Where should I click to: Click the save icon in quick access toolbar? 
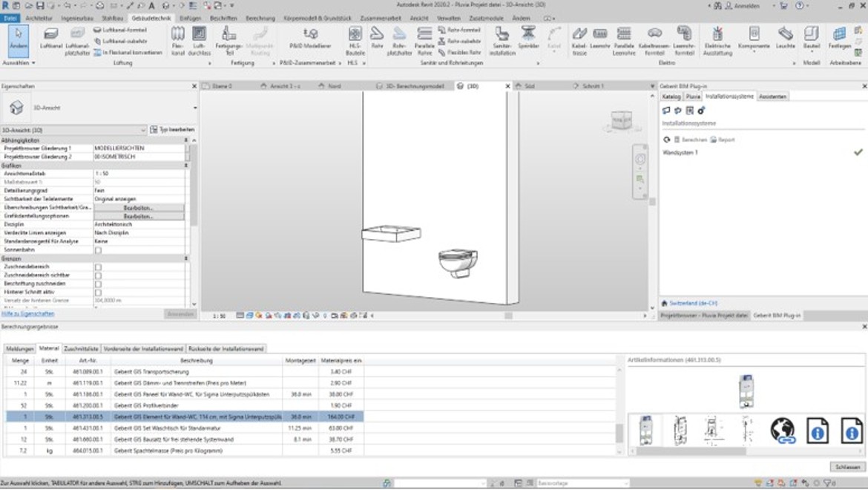coord(40,5)
